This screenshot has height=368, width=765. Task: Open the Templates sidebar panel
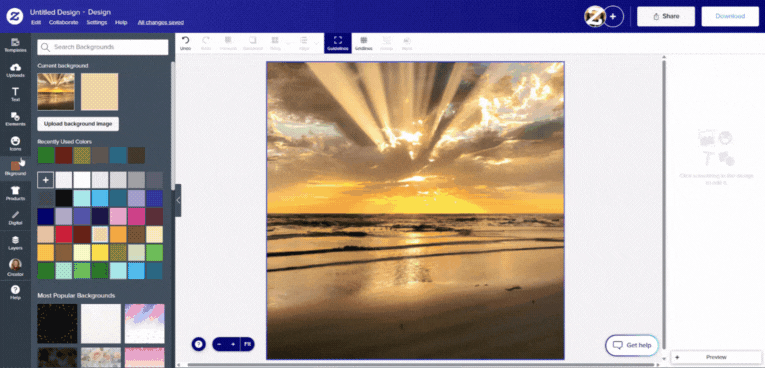[15, 45]
